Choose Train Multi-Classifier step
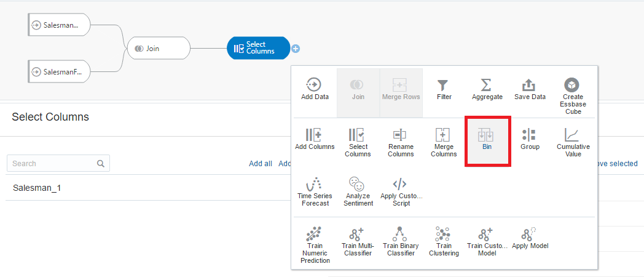The height and width of the screenshot is (277, 644). coord(356,241)
